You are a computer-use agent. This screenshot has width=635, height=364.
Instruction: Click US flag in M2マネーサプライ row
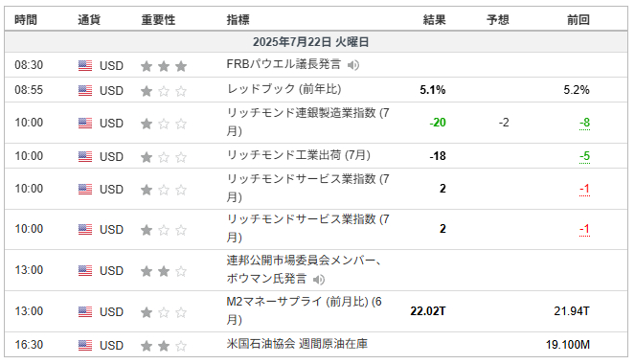pyautogui.click(x=85, y=311)
